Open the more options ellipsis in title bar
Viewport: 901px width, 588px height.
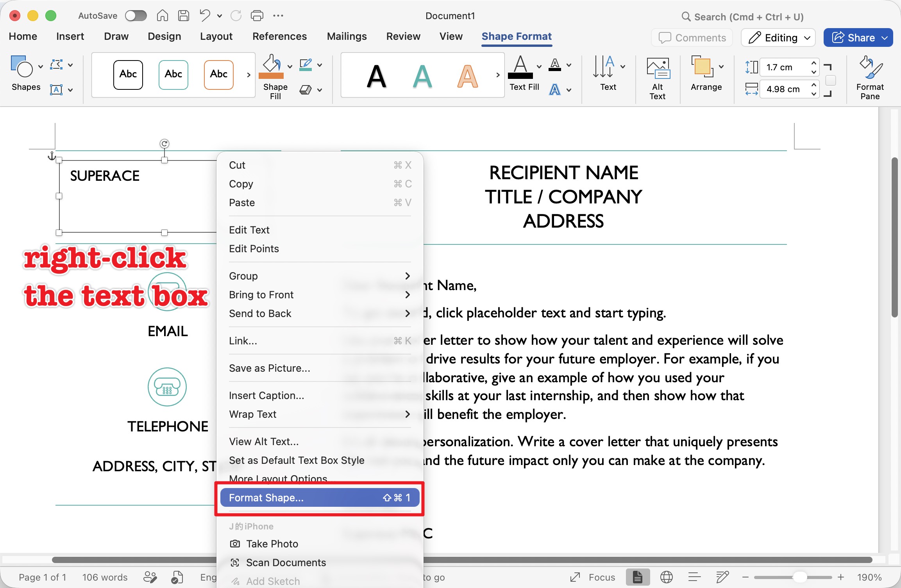[278, 16]
